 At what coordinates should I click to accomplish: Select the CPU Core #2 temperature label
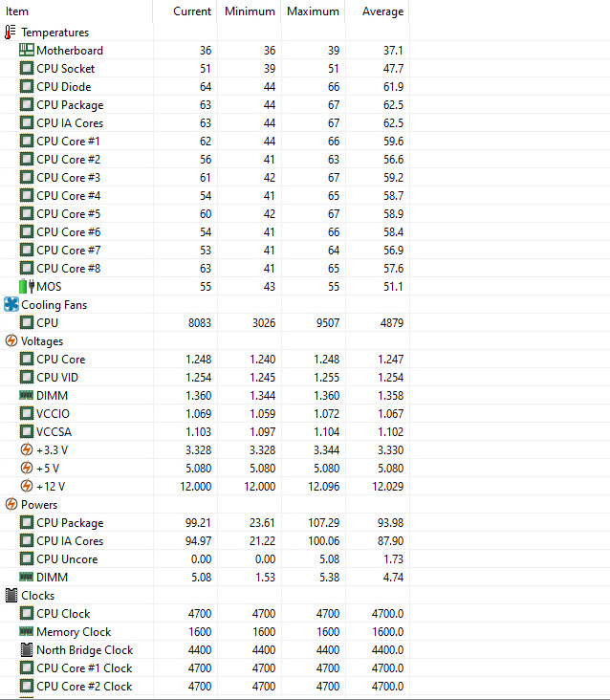click(x=69, y=160)
